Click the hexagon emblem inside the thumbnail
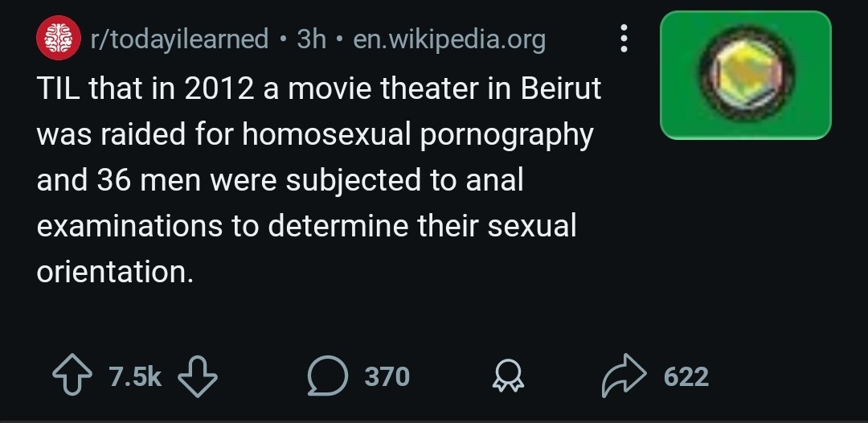The height and width of the screenshot is (423, 868). click(x=744, y=73)
